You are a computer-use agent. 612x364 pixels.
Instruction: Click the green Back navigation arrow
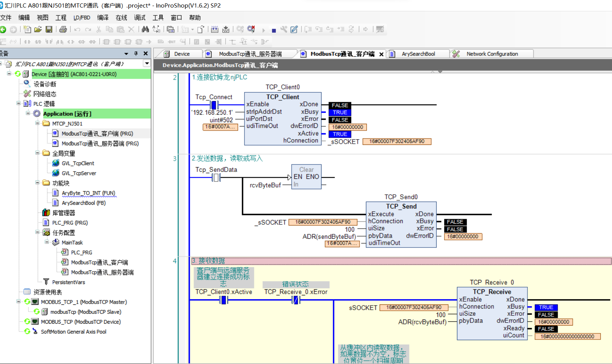tap(3, 29)
